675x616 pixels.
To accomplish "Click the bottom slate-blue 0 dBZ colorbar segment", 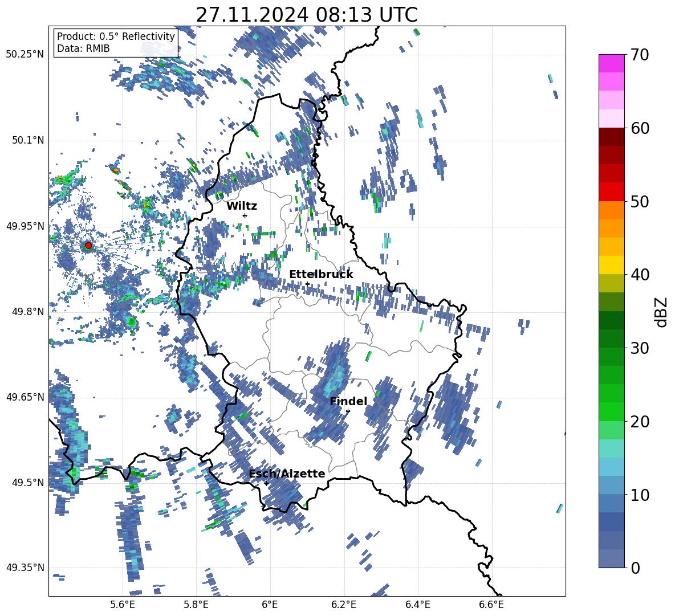I will click(611, 558).
